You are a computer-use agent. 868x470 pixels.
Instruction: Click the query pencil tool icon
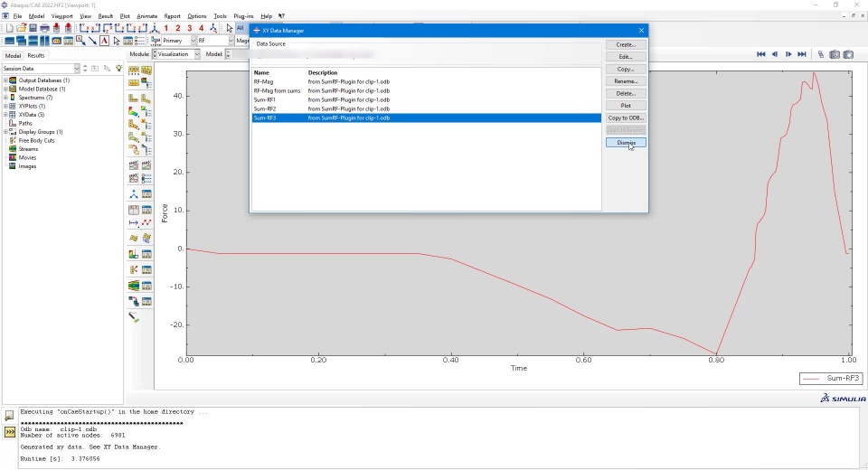point(134,317)
